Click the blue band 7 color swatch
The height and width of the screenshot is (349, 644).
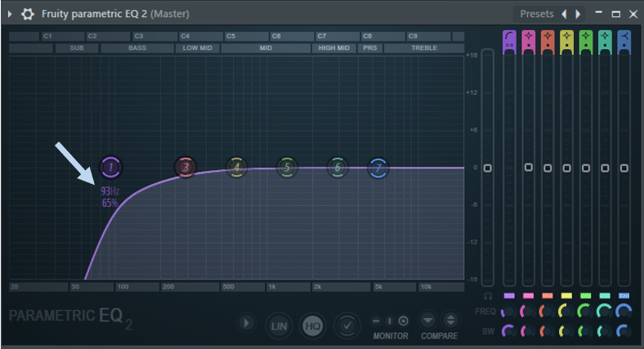point(624,296)
